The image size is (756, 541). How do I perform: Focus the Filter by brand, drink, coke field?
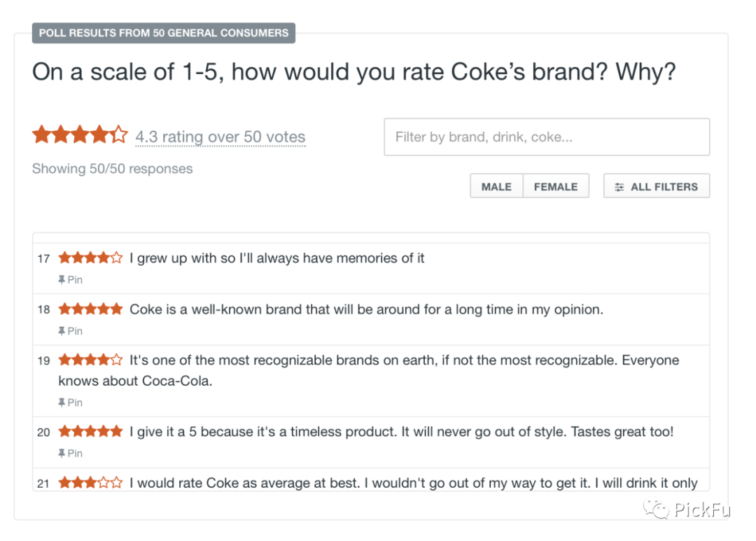tap(547, 137)
